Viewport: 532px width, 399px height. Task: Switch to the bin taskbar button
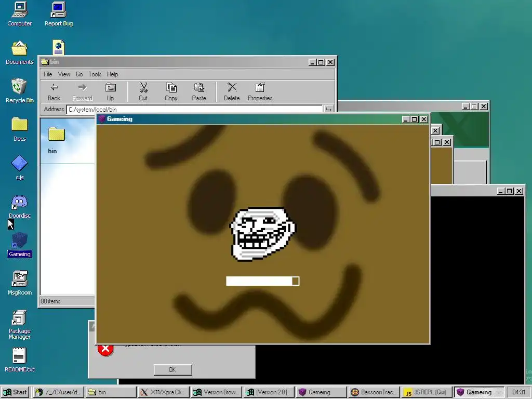[x=111, y=392]
